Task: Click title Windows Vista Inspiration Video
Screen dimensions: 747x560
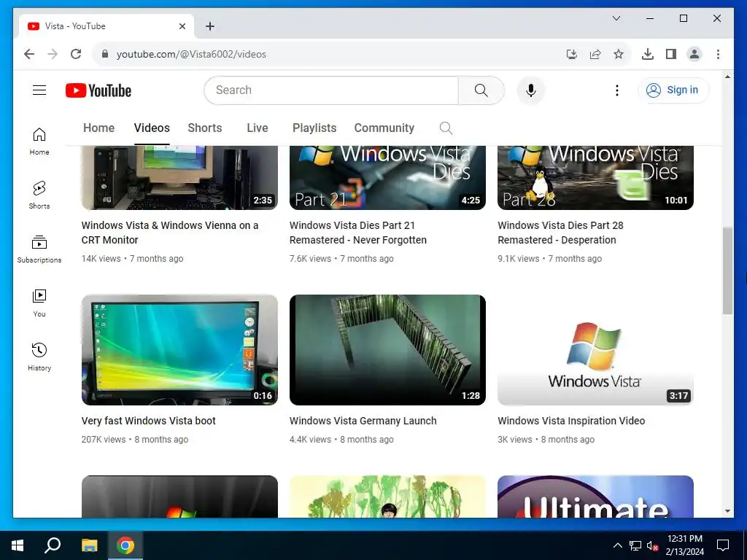Action: 571,421
